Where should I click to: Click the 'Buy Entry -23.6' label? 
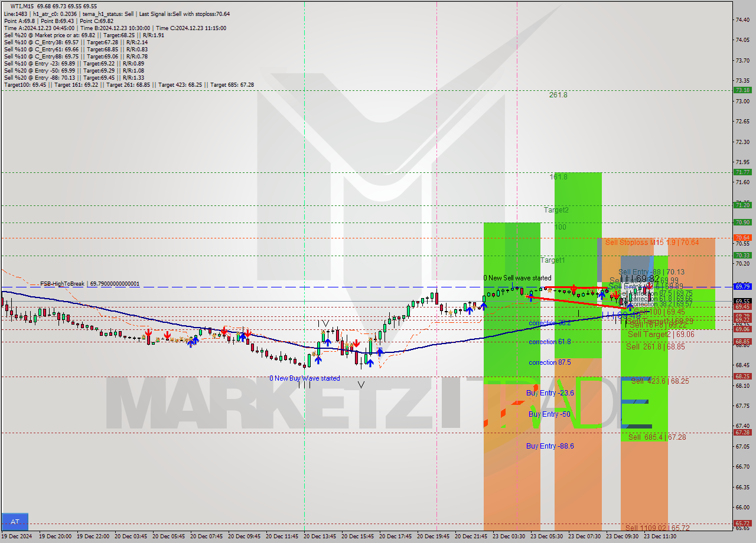coord(550,393)
